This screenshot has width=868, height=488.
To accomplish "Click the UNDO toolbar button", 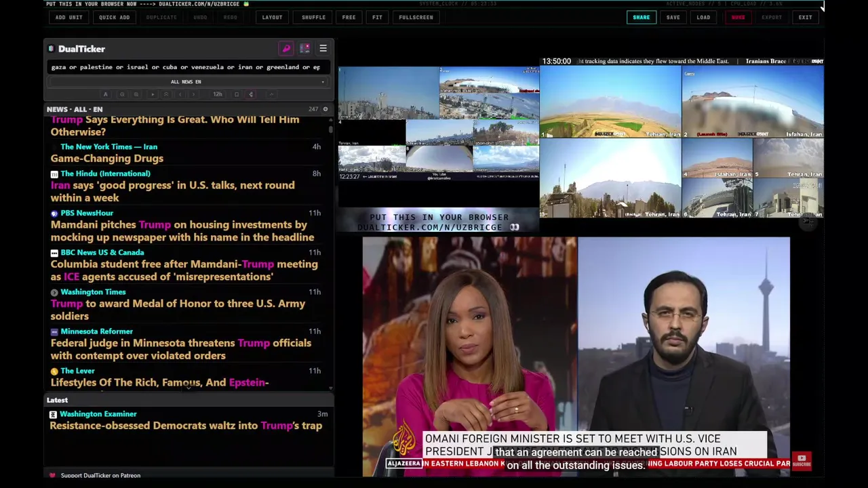I will coord(200,18).
